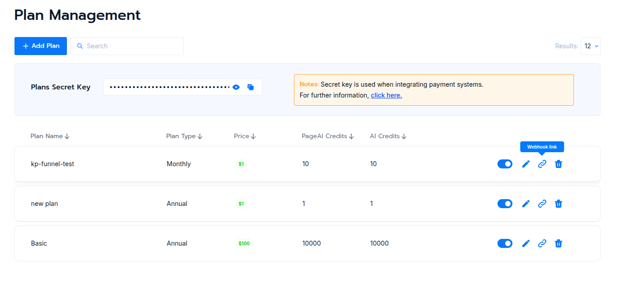Viewport: 644px width, 303px height.
Task: Sort by Price column
Action: click(x=245, y=136)
